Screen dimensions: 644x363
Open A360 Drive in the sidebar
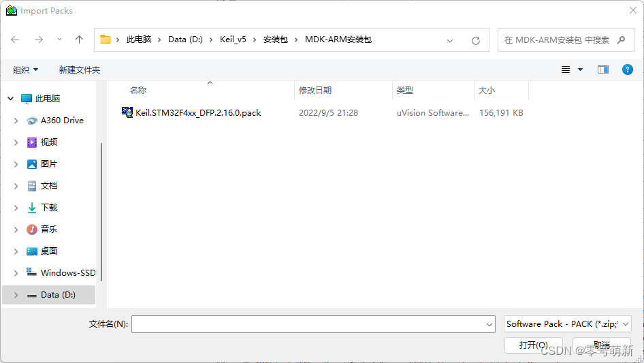[62, 121]
